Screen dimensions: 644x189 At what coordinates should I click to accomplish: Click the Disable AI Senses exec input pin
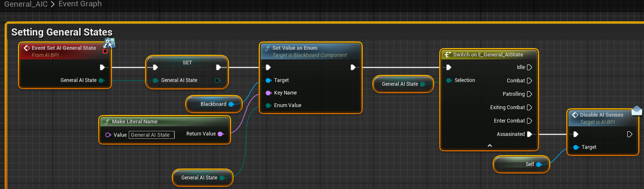[576, 134]
